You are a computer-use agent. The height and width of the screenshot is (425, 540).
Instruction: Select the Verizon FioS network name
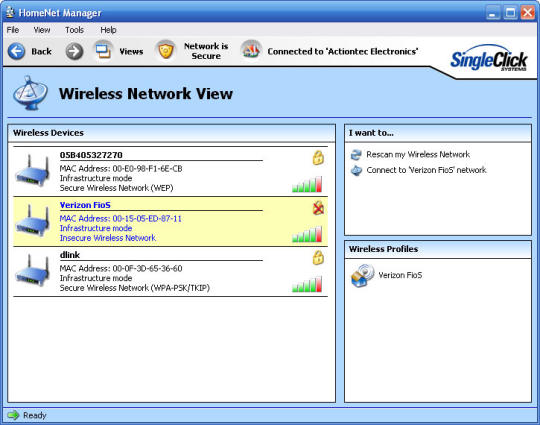[x=85, y=205]
